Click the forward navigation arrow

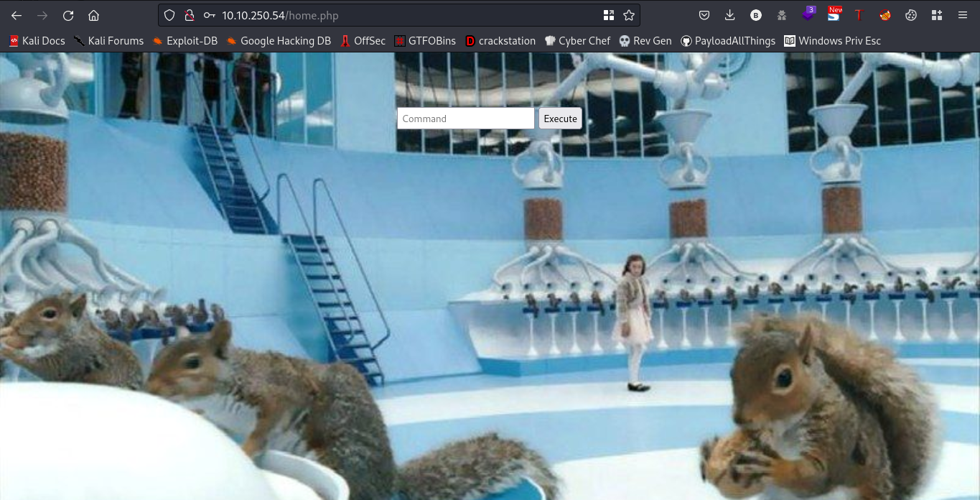coord(42,15)
